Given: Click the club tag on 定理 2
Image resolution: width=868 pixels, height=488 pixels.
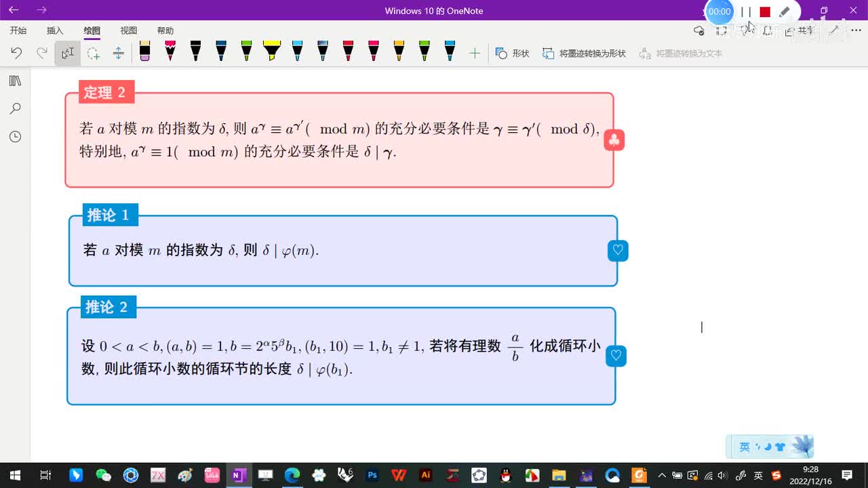Looking at the screenshot, I should [x=614, y=140].
